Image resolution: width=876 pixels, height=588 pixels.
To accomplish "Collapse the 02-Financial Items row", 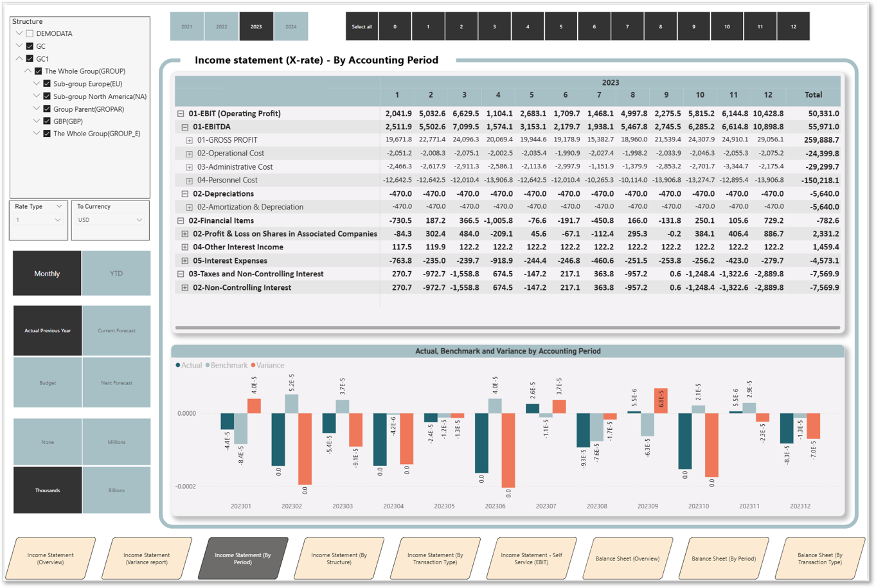I will tap(181, 220).
